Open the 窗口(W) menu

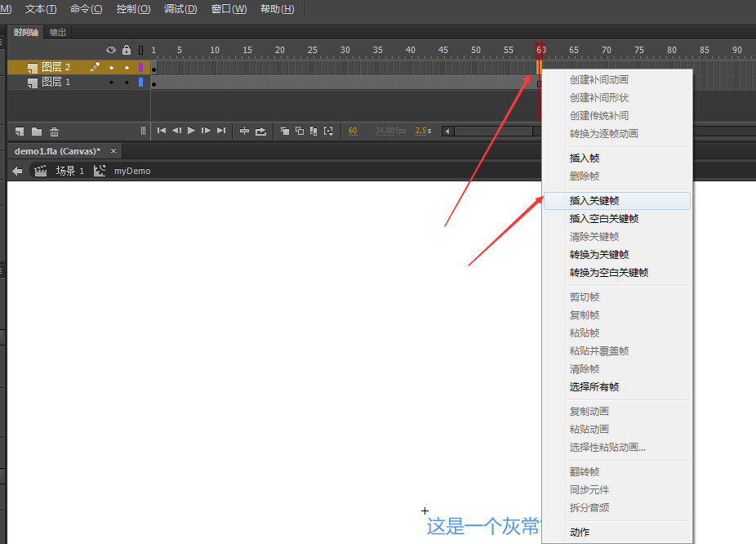pyautogui.click(x=229, y=9)
